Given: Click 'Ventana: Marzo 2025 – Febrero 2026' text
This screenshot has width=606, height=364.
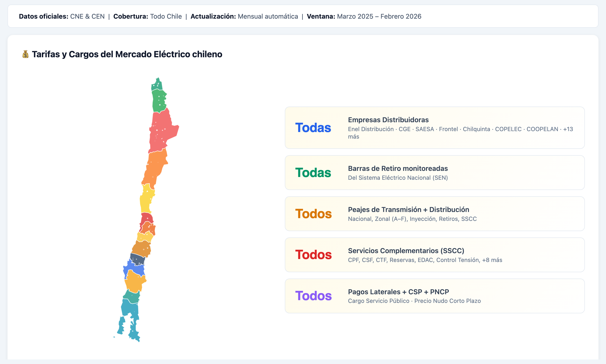Looking at the screenshot, I should 364,16.
